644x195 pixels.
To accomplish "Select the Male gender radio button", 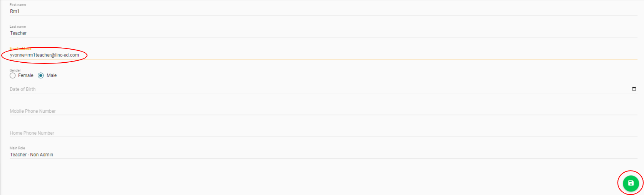I will 41,75.
